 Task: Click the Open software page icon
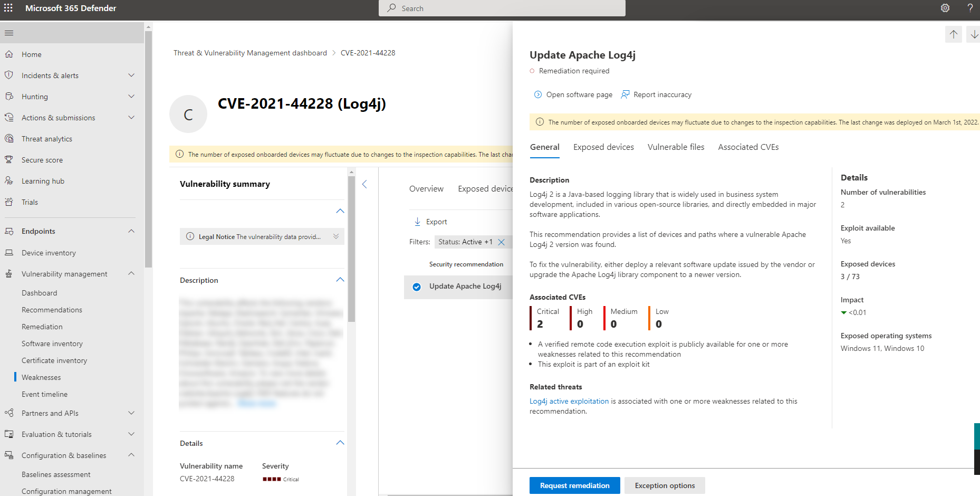click(x=538, y=94)
